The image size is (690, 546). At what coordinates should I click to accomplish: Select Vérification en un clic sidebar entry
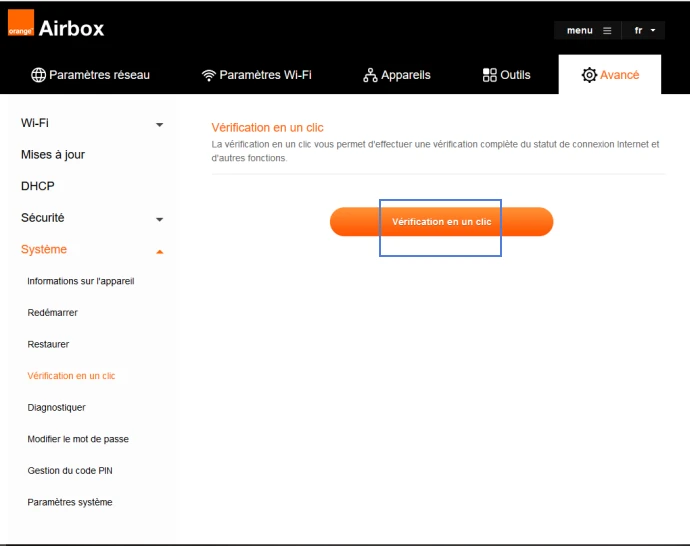click(71, 376)
